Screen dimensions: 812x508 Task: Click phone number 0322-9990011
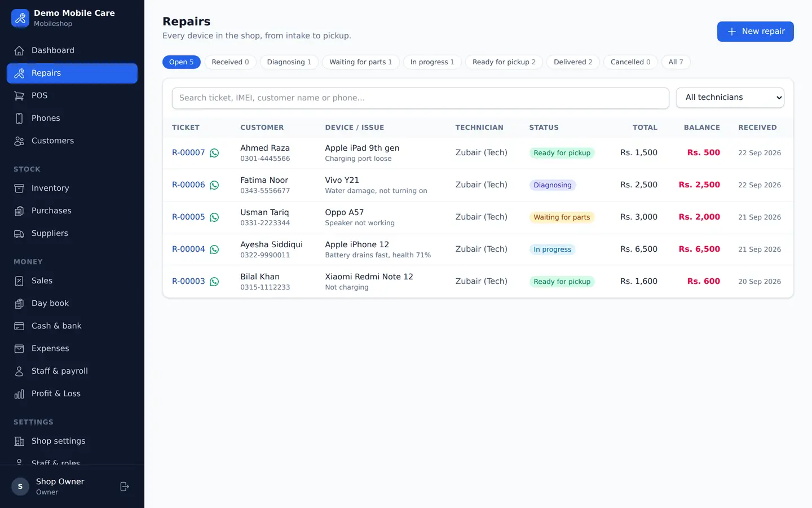pyautogui.click(x=265, y=255)
